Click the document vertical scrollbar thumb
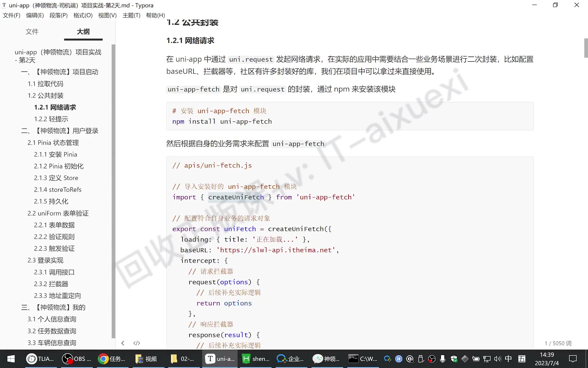The width and height of the screenshot is (588, 368). click(x=586, y=48)
